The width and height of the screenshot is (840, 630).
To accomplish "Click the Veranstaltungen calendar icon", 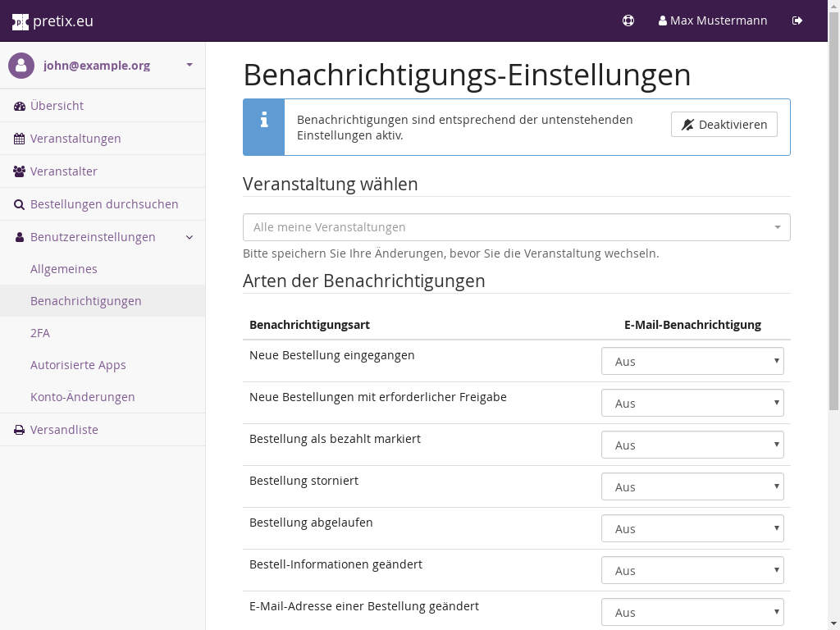I will click(x=20, y=139).
